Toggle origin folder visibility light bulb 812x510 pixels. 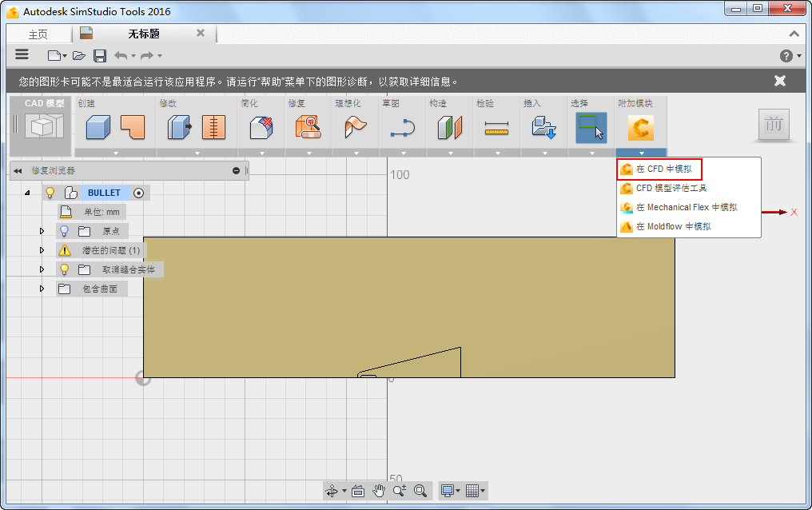tap(64, 231)
